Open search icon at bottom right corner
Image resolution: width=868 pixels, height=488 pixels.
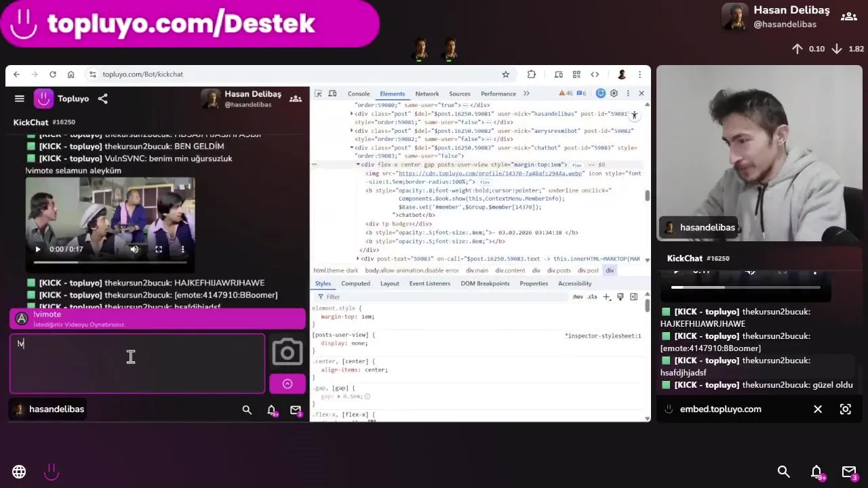coord(784,472)
